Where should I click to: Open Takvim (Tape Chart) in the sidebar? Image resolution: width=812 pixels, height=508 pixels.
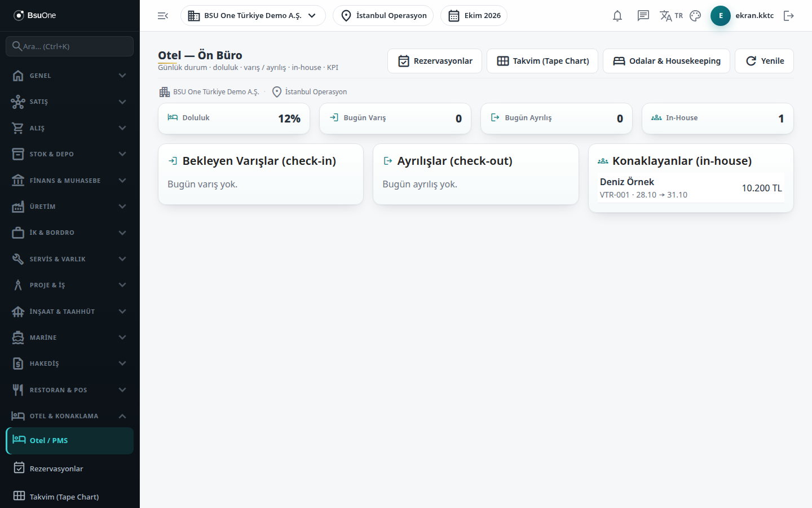[70, 497]
